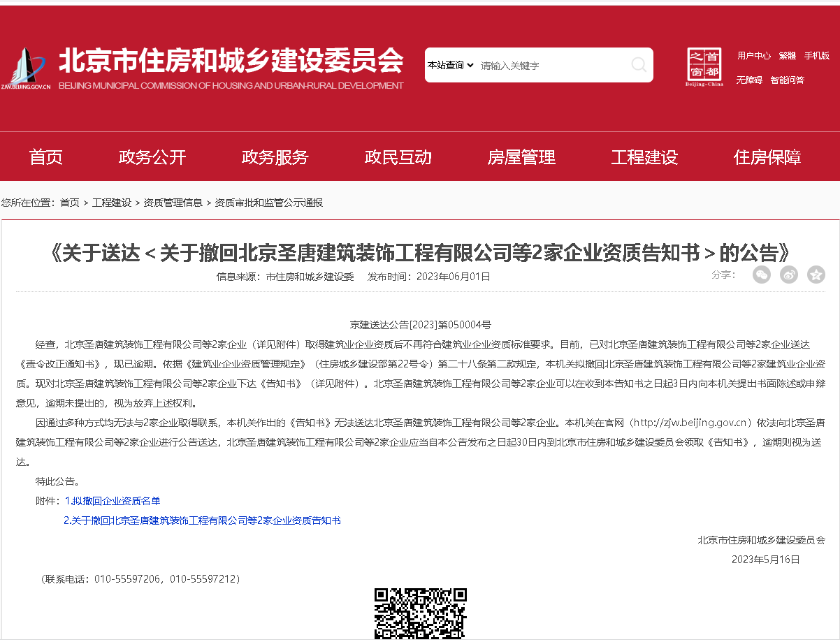The image size is (840, 642).
Task: Open the 智能问答 link
Action: pyautogui.click(x=788, y=80)
